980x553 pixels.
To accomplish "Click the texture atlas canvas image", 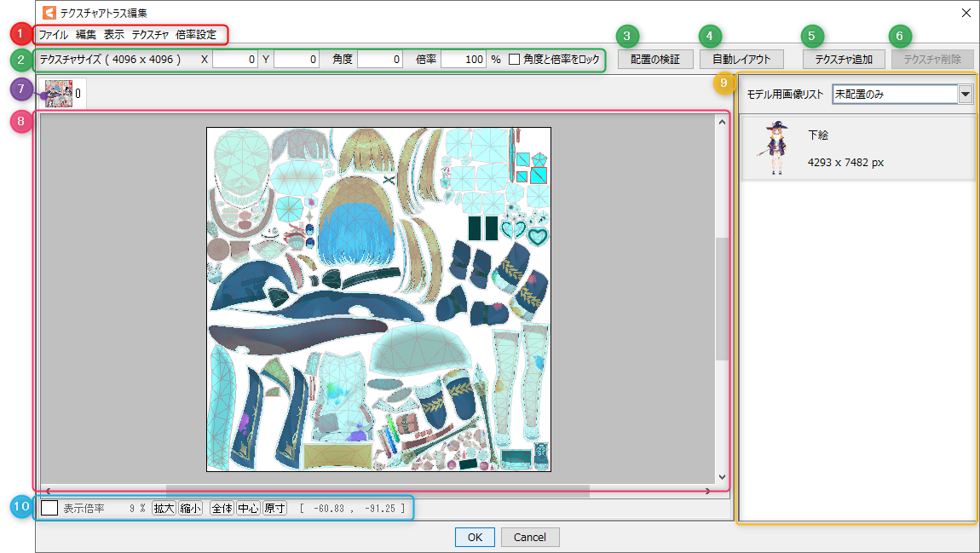I will coord(378,299).
